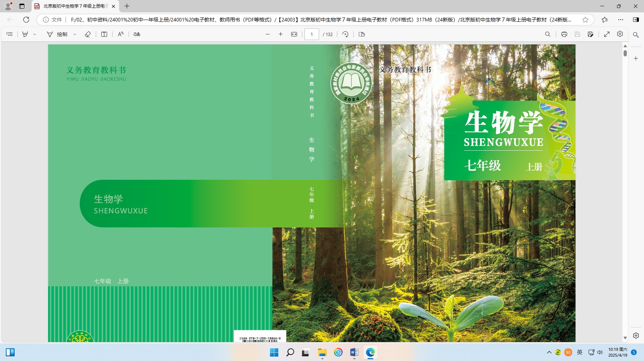Rotate the PDF page
Image resolution: width=644 pixels, height=361 pixels.
tap(345, 34)
